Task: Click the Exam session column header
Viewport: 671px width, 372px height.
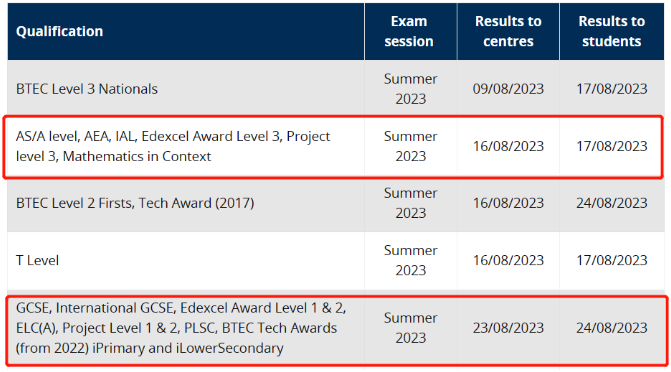Action: click(411, 31)
